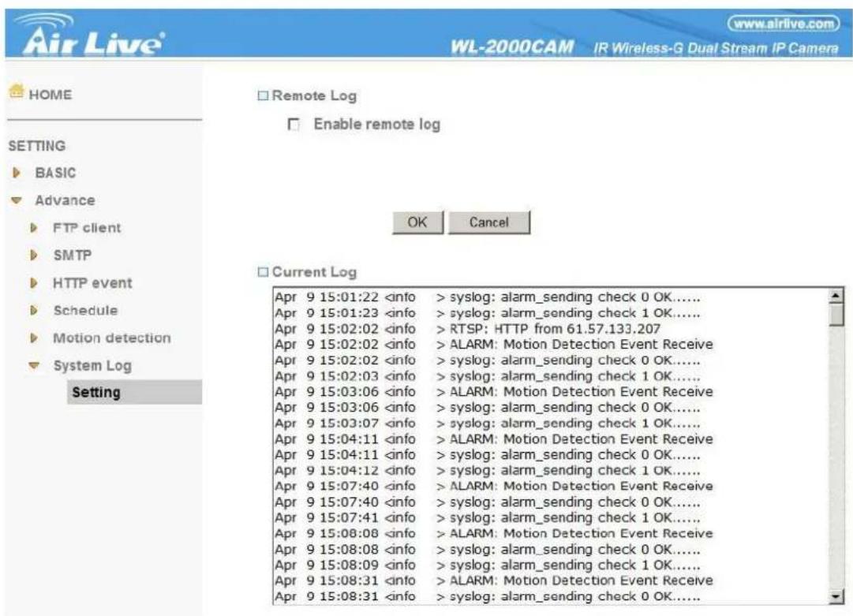853x616 pixels.
Task: Expand the BASIC section arrow
Action: [17, 173]
